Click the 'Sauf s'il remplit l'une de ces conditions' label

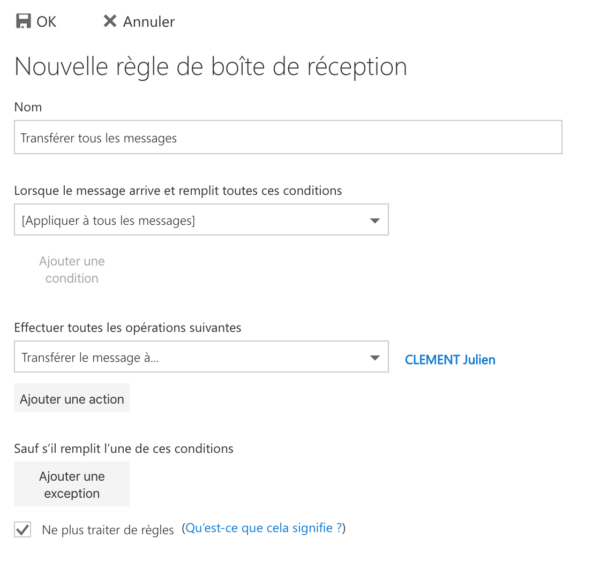[124, 448]
